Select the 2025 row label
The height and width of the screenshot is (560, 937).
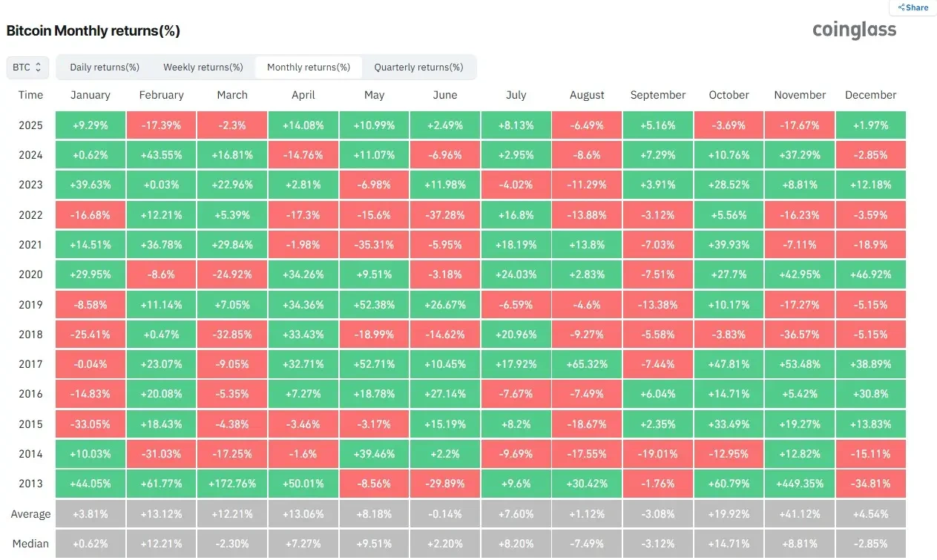[31, 125]
